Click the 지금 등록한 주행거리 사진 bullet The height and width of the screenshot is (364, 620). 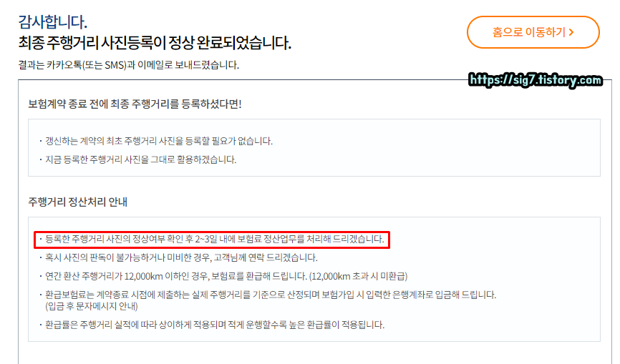pos(137,159)
